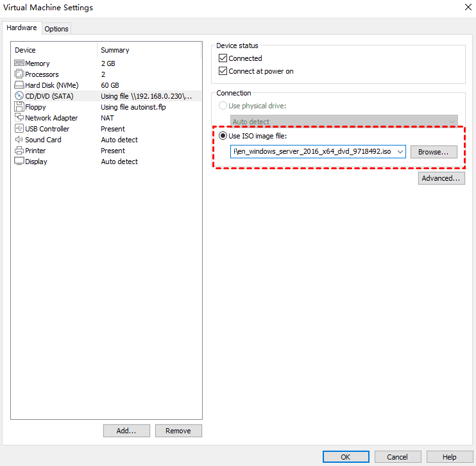Click the CD/DVD (SATA) disc icon
Image resolution: width=476 pixels, height=466 pixels.
(19, 96)
